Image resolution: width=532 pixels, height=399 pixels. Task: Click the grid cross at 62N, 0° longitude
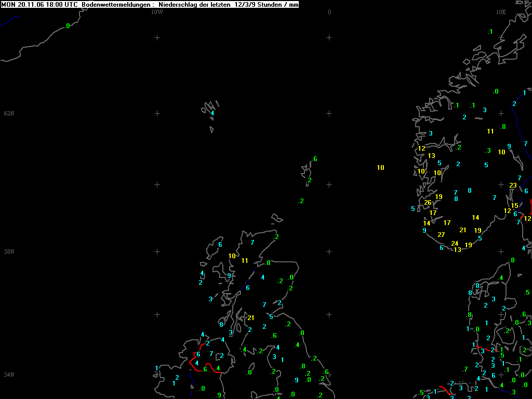tap(329, 113)
